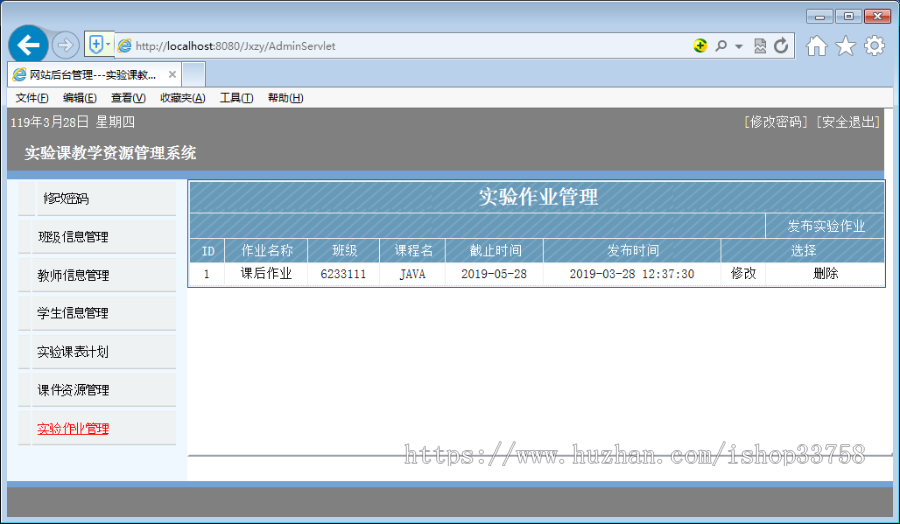The width and height of the screenshot is (900, 524).
Task: Open the dropdown arrow next to shield icon
Action: click(108, 44)
